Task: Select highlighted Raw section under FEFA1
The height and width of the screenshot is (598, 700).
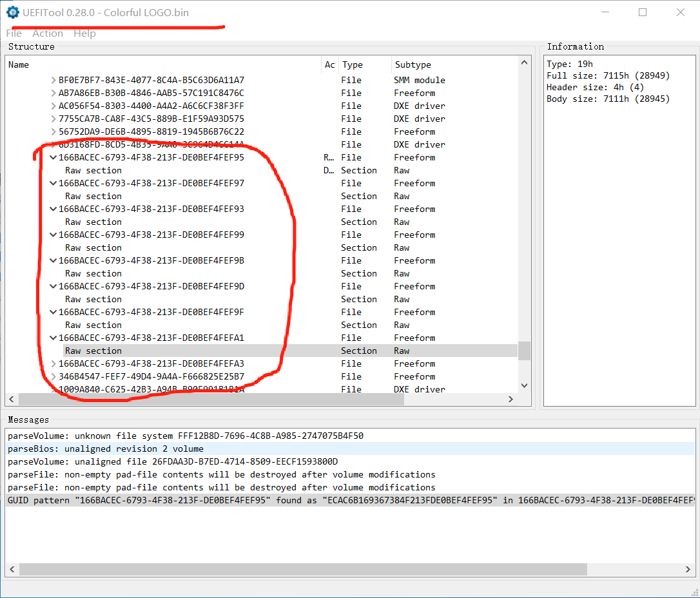Action: tap(93, 351)
